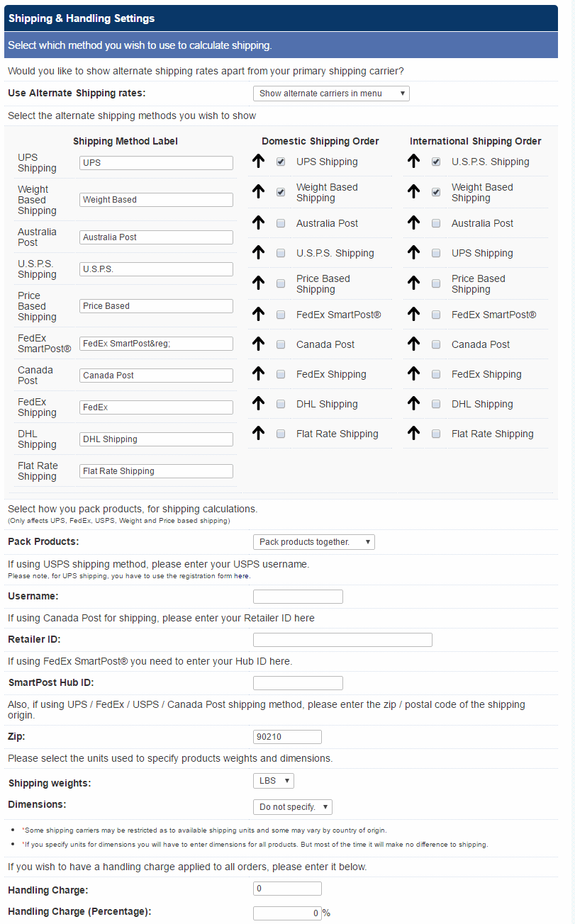Move Canada Post up in international order

pos(413,344)
